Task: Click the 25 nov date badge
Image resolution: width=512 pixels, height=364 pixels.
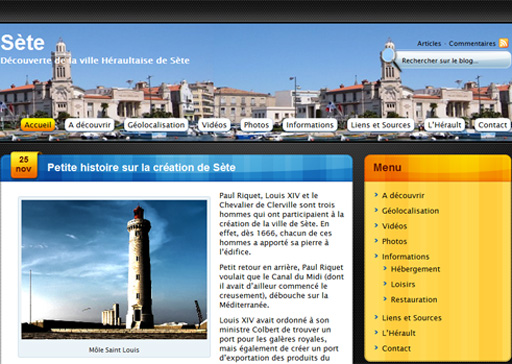Action: tap(24, 165)
